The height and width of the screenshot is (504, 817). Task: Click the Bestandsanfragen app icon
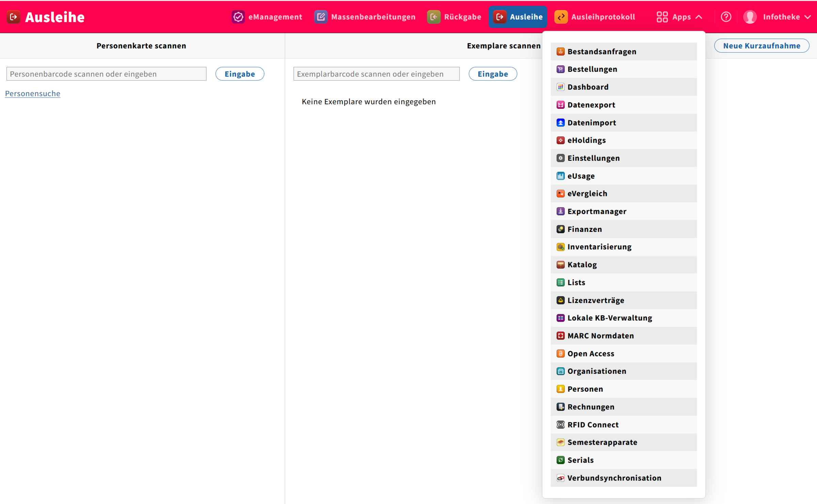coord(560,51)
